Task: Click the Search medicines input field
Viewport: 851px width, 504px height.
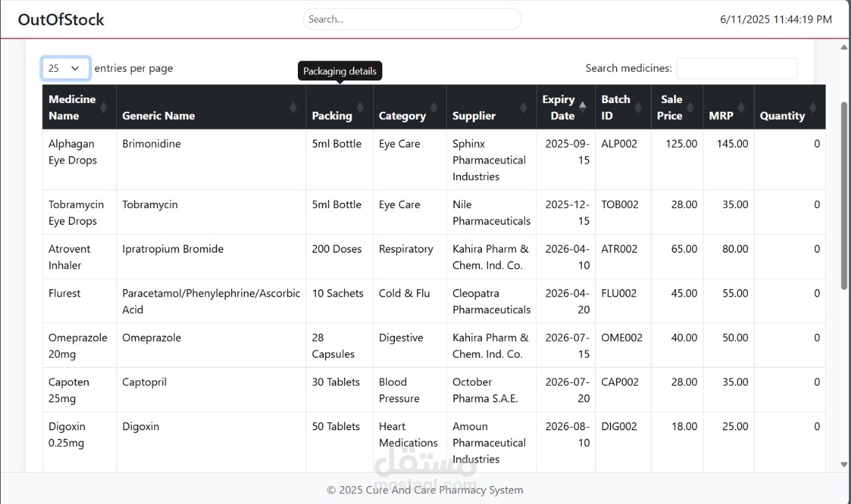Action: click(737, 68)
